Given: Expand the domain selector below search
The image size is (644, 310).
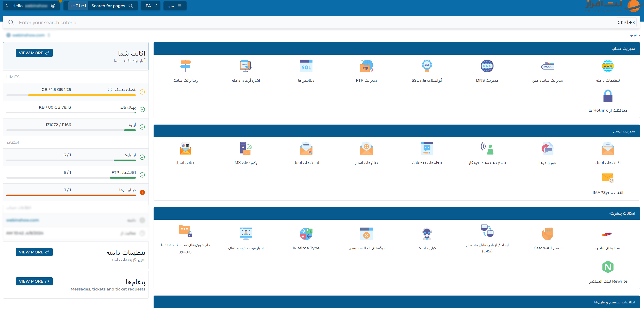Looking at the screenshot, I should coord(28,35).
